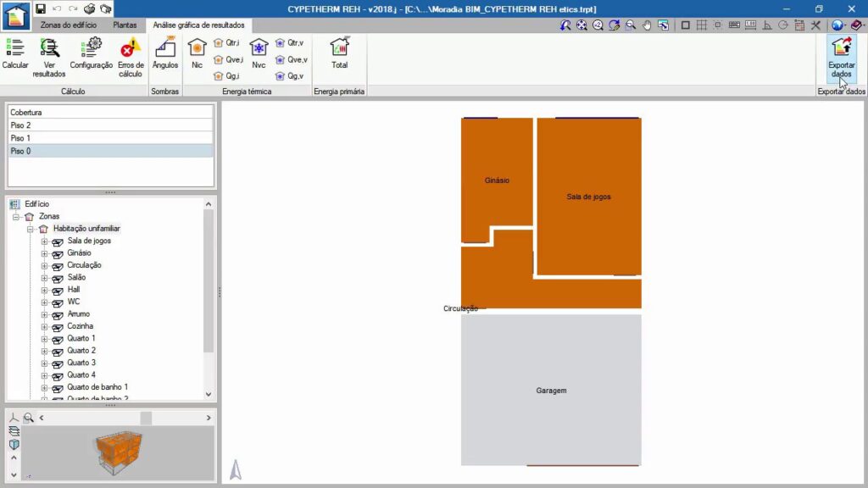Expand the Sala de jogos tree node
Image resolution: width=868 pixels, height=488 pixels.
click(x=45, y=241)
